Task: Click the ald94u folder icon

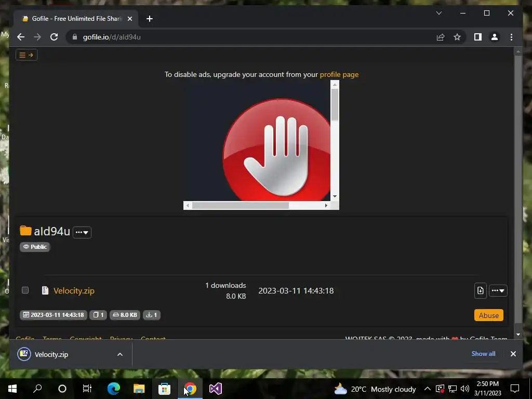Action: click(25, 231)
